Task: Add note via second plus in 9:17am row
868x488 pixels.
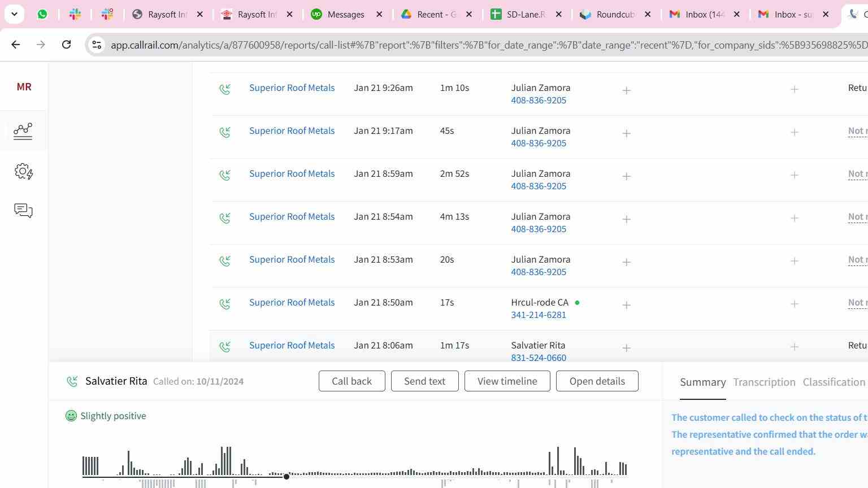Action: coord(794,132)
